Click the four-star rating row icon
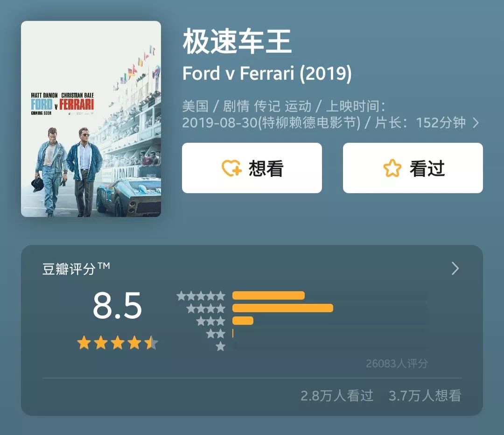Image resolution: width=504 pixels, height=435 pixels. pos(206,309)
